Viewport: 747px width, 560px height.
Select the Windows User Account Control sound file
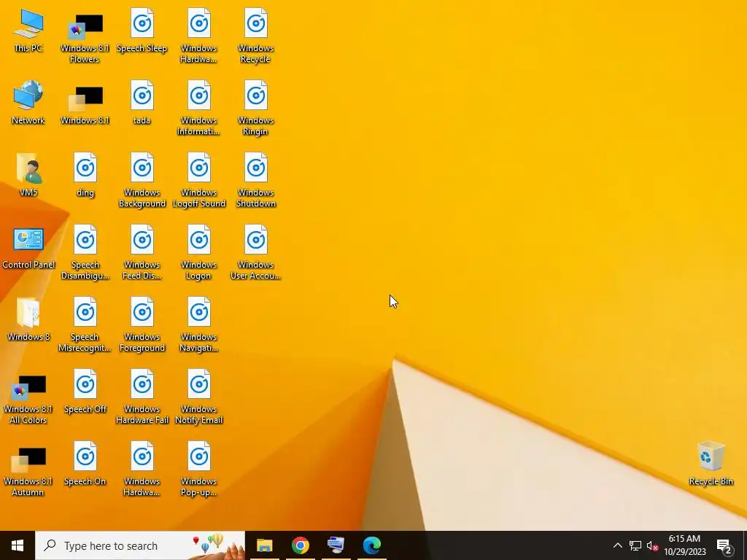(x=256, y=252)
